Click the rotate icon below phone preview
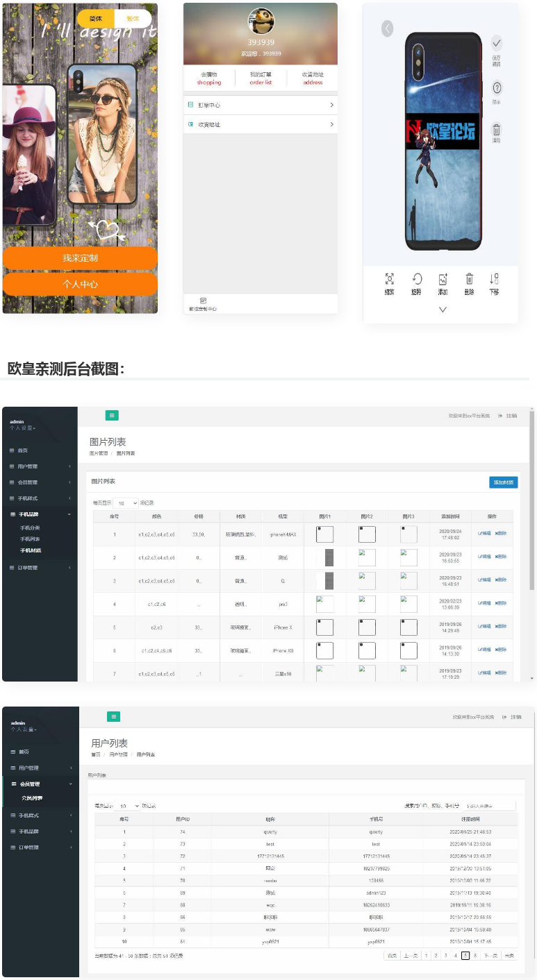537x980 pixels. point(416,279)
